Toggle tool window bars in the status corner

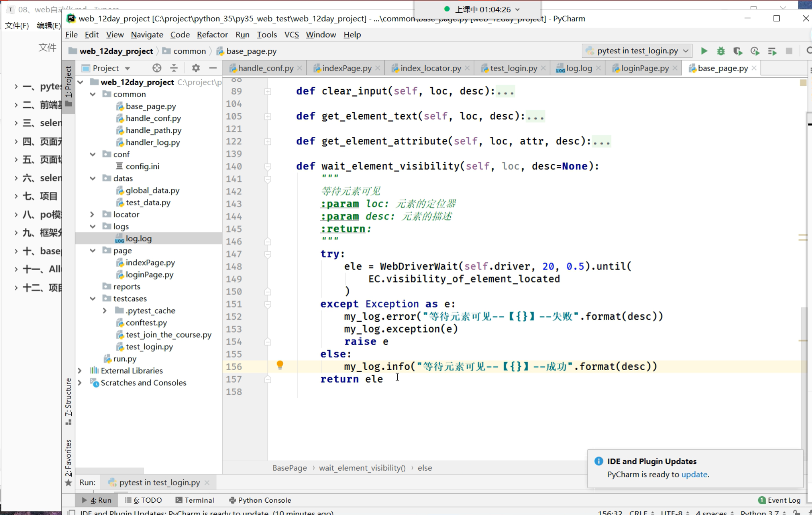tap(71, 512)
